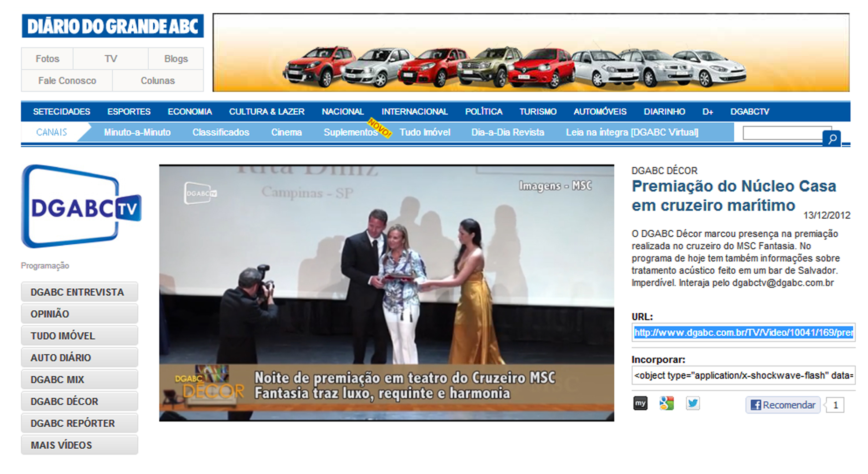Open the TV link in header
The height and width of the screenshot is (474, 868).
[111, 58]
